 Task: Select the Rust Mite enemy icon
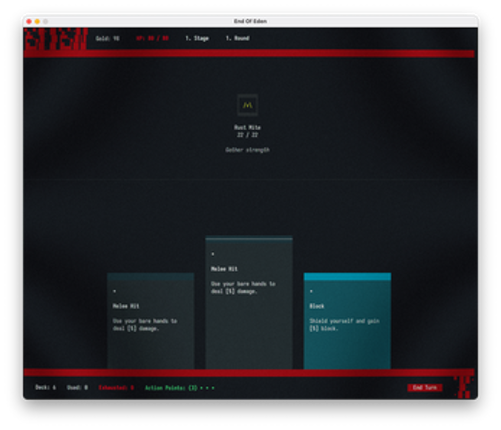[247, 105]
